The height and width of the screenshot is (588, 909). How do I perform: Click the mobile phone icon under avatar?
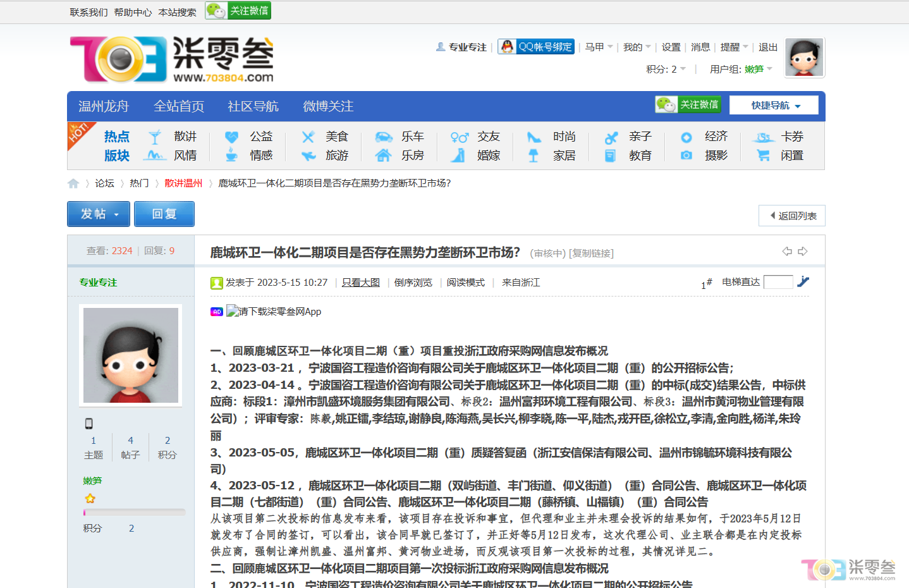[x=88, y=424]
